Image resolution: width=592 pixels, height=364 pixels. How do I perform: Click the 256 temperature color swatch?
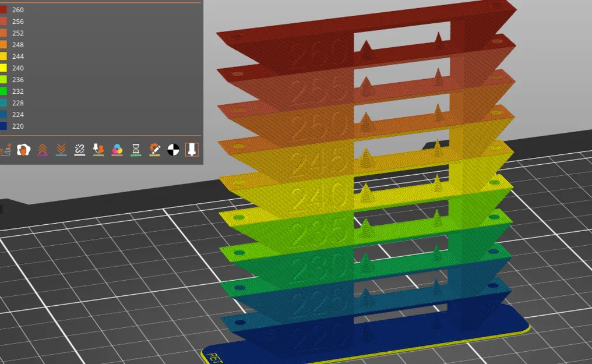(x=3, y=22)
